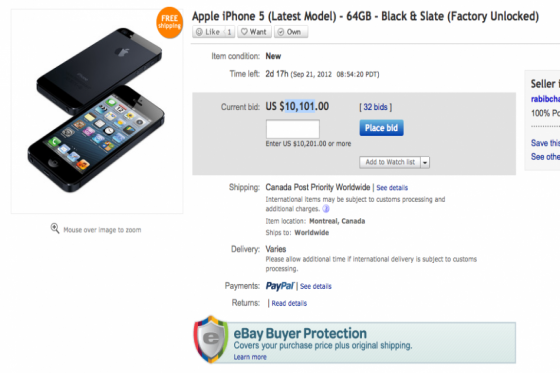This screenshot has height=373, width=560.
Task: Open the 32 bids history link
Action: point(375,107)
